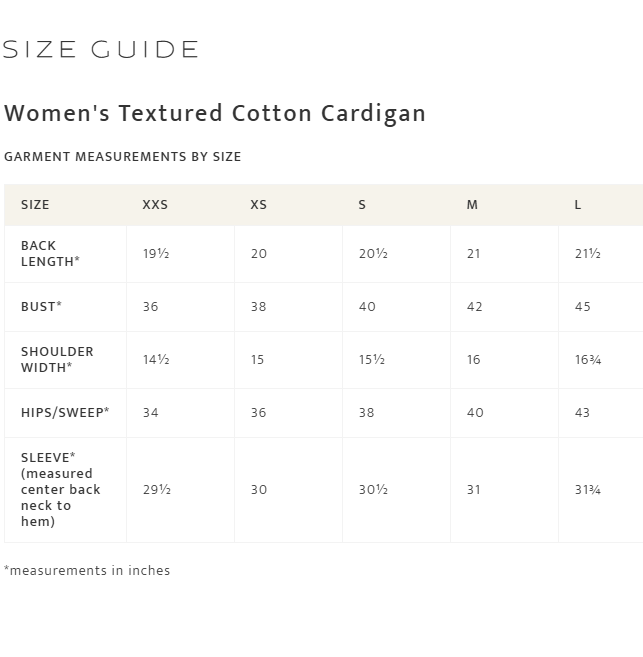Select the XS size column header
The height and width of the screenshot is (657, 643).
coord(258,205)
